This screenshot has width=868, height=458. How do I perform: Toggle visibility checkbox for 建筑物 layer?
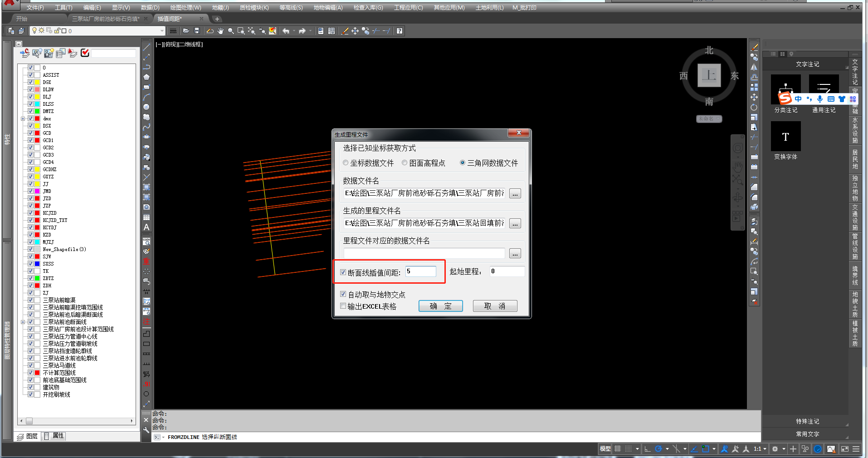[x=30, y=387]
